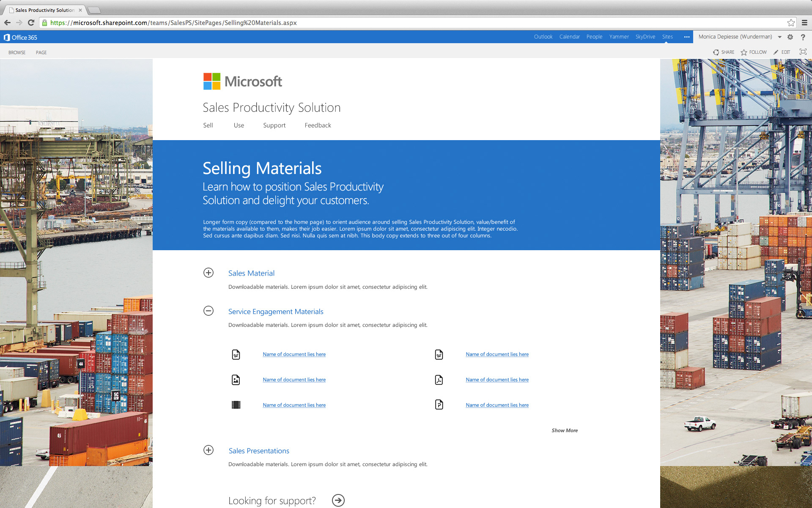Open the Use navigation item
The height and width of the screenshot is (508, 812).
click(x=239, y=125)
